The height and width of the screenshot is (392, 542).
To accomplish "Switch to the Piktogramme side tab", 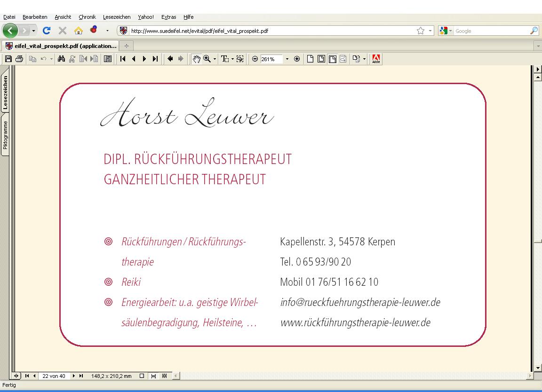I will 5,135.
